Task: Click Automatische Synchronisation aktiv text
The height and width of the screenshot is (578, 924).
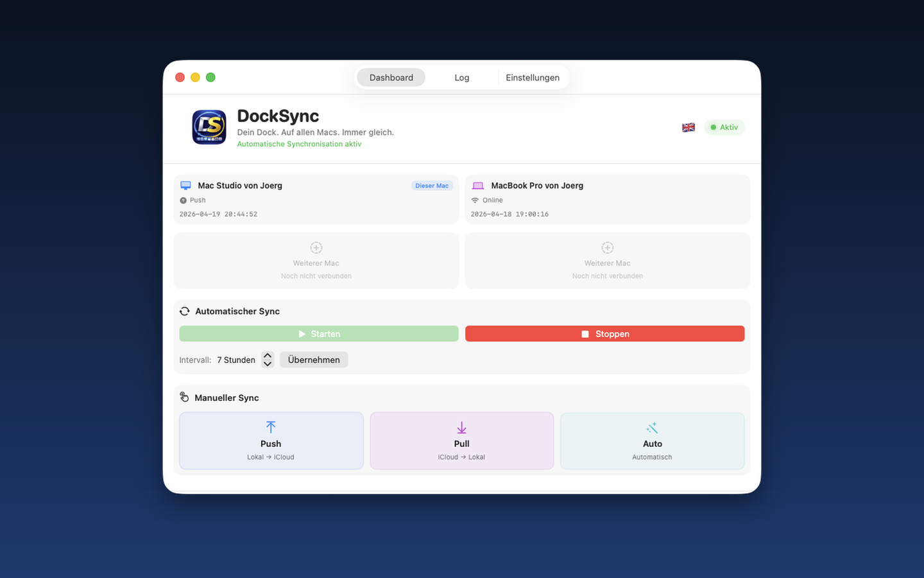Action: coord(299,144)
